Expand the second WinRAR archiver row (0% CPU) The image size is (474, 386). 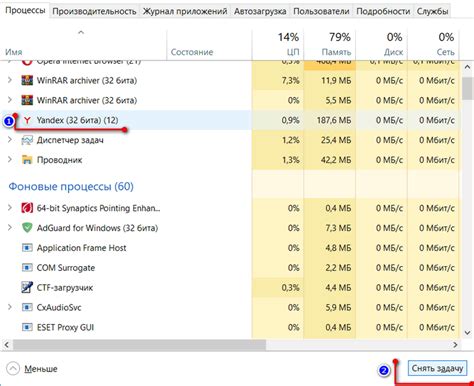click(10, 100)
